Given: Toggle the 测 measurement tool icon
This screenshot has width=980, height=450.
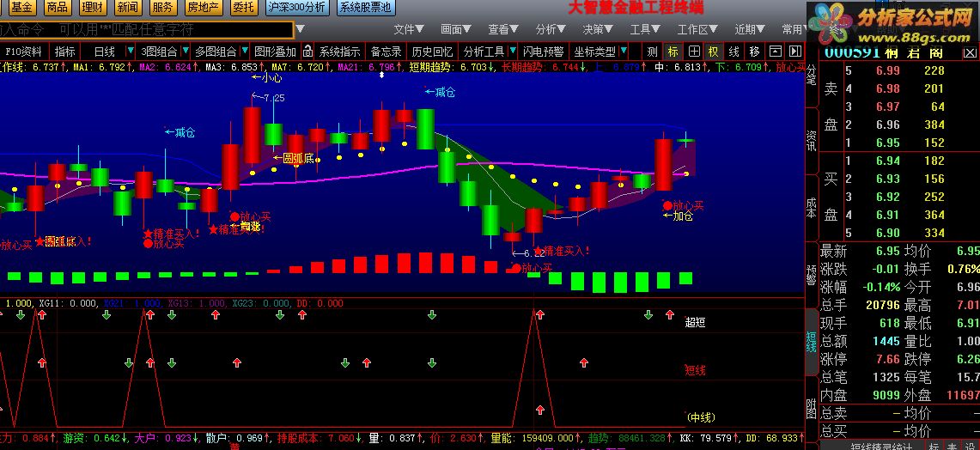Looking at the screenshot, I should (x=653, y=52).
